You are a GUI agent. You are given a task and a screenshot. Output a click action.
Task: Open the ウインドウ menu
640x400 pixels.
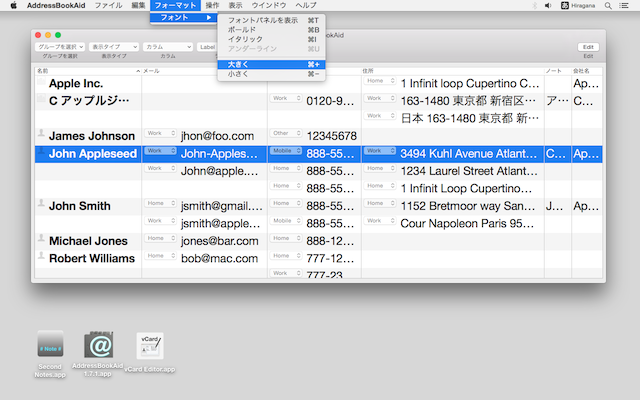tap(269, 5)
